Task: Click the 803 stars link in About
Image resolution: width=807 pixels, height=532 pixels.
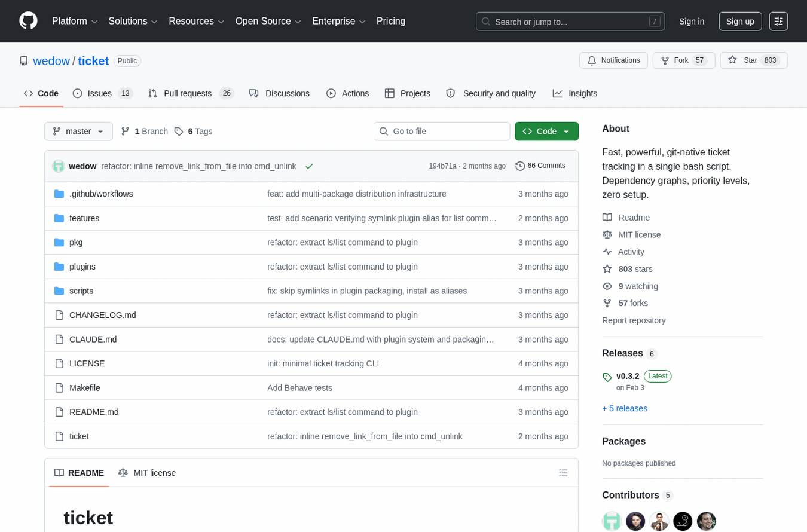Action: pyautogui.click(x=635, y=269)
